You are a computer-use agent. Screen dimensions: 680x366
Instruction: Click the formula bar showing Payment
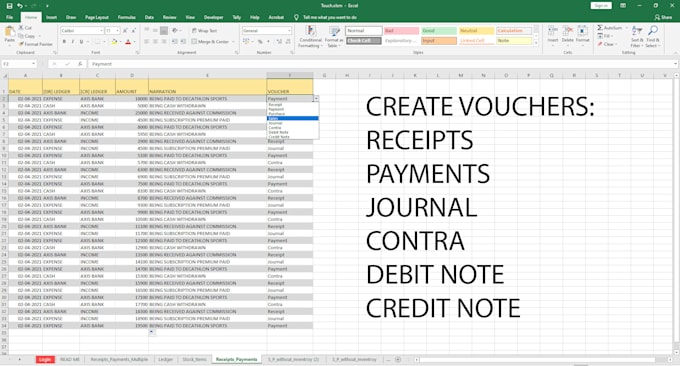tap(382, 64)
